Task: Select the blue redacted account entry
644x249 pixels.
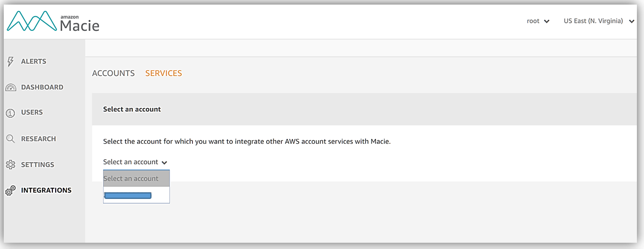Action: 128,196
